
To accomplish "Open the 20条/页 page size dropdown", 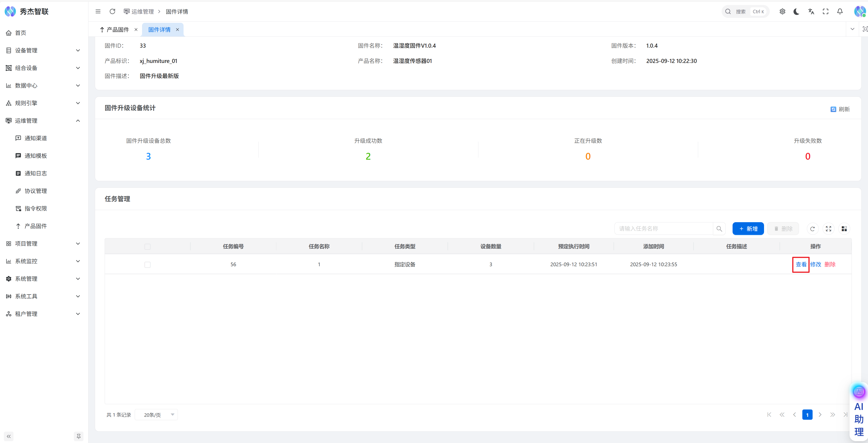I will 156,415.
